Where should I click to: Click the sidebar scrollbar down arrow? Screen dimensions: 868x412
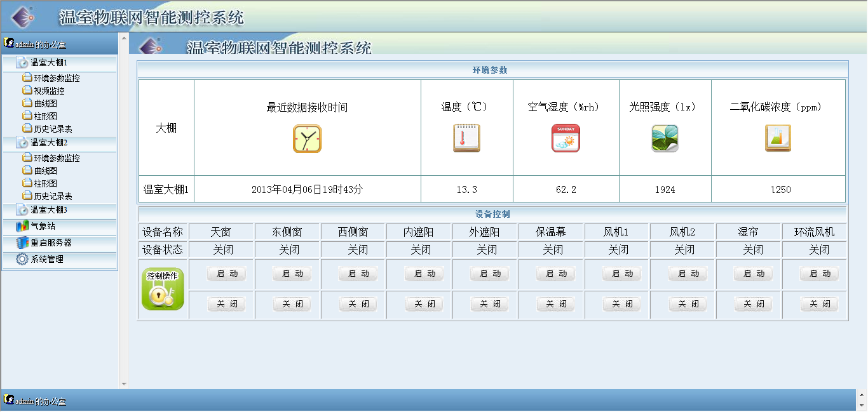pyautogui.click(x=124, y=383)
